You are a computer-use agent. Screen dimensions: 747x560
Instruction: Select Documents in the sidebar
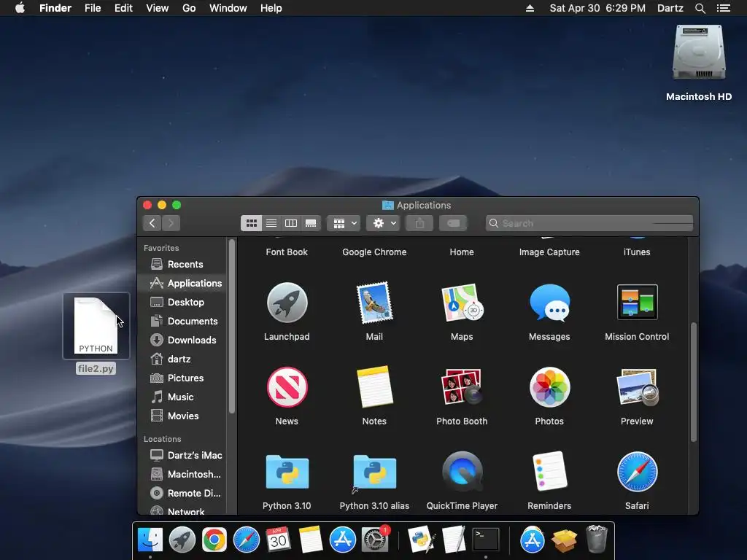pos(183,321)
